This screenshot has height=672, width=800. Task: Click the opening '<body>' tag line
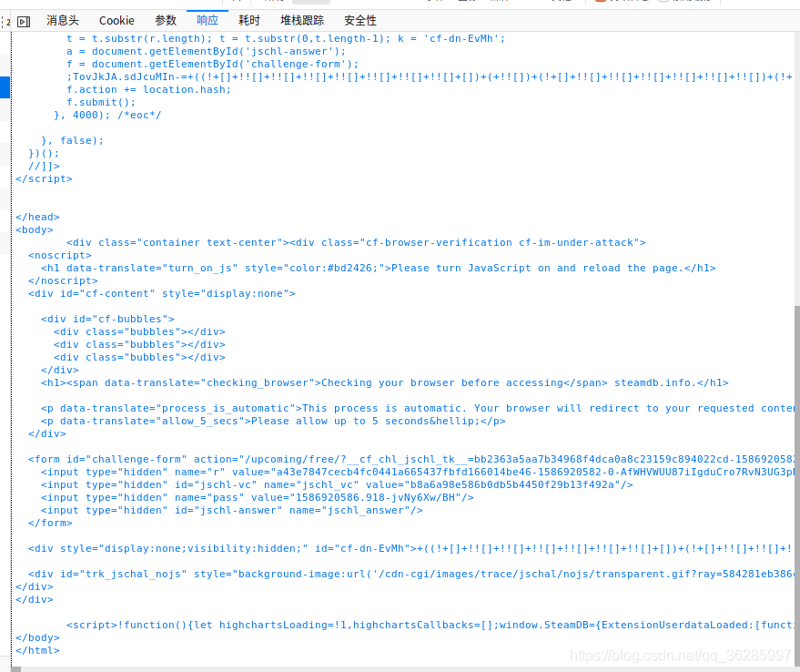pos(35,230)
